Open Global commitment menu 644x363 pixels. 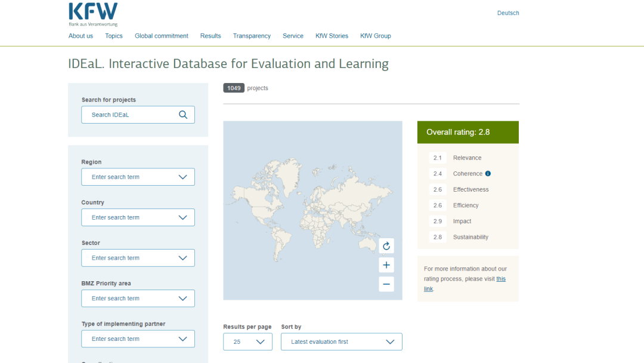pyautogui.click(x=162, y=36)
